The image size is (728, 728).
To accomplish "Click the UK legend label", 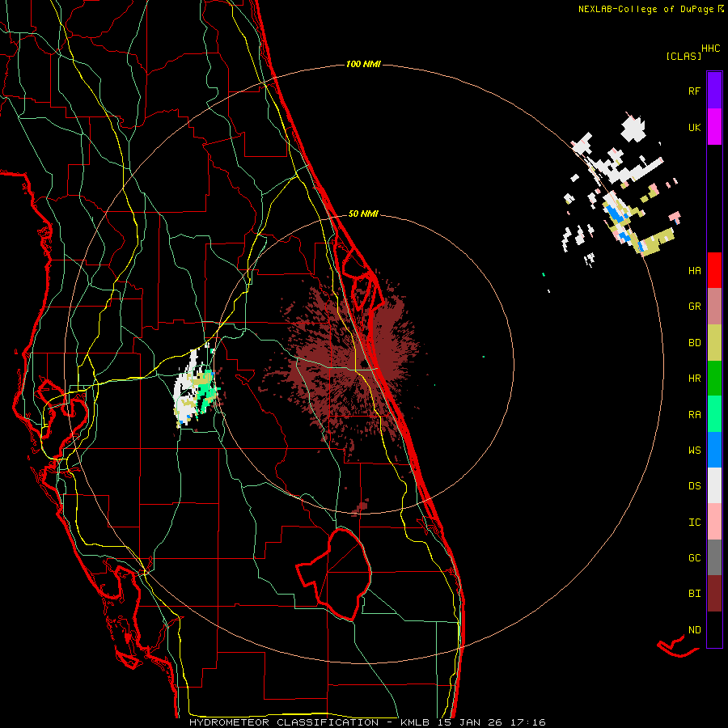I will click(x=694, y=127).
